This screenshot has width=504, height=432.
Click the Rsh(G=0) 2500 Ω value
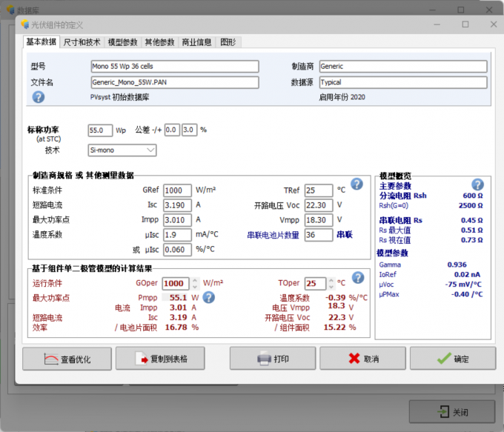[x=471, y=205]
